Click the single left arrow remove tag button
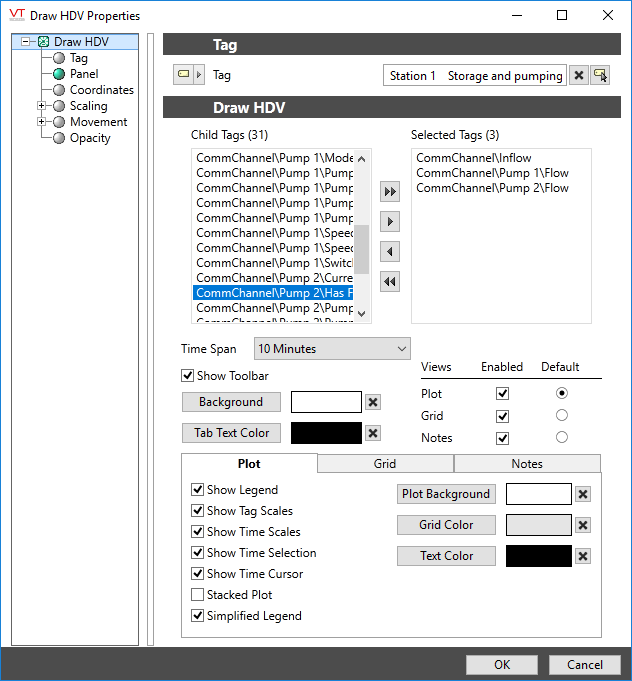632x681 pixels. click(x=390, y=252)
